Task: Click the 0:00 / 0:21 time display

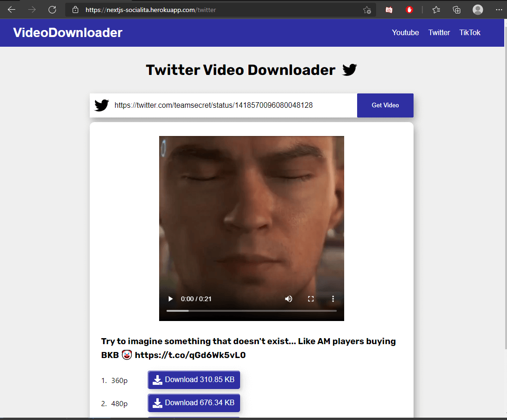Action: pos(196,299)
